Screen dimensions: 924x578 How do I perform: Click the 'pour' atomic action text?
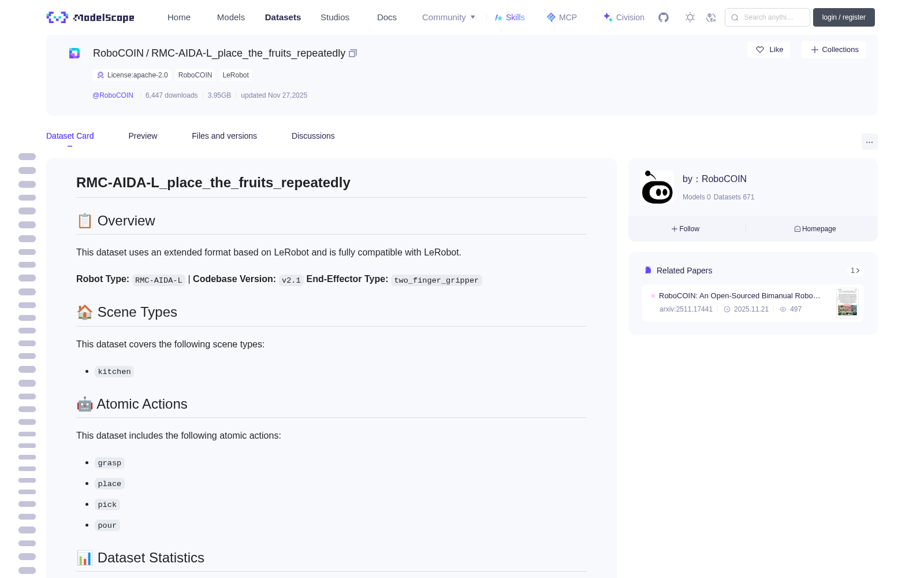tap(107, 525)
